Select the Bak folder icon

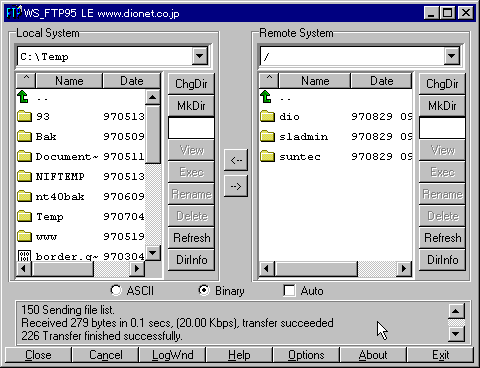(24, 136)
